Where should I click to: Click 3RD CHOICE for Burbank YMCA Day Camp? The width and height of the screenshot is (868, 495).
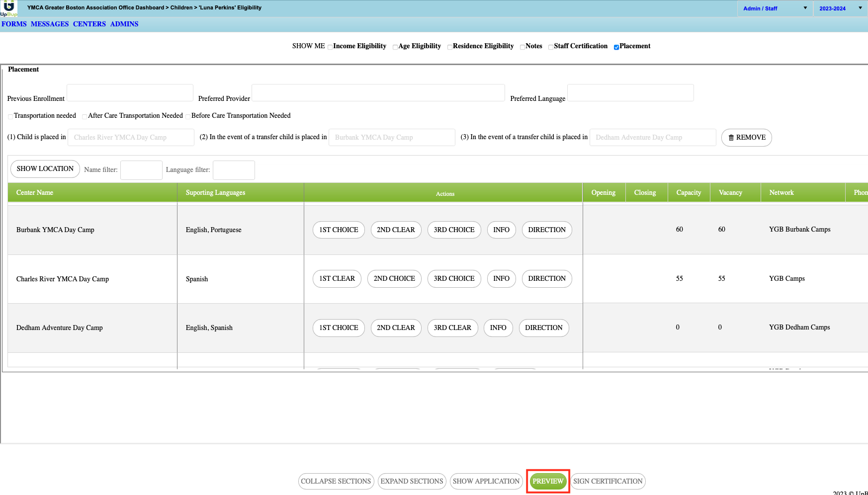click(454, 230)
